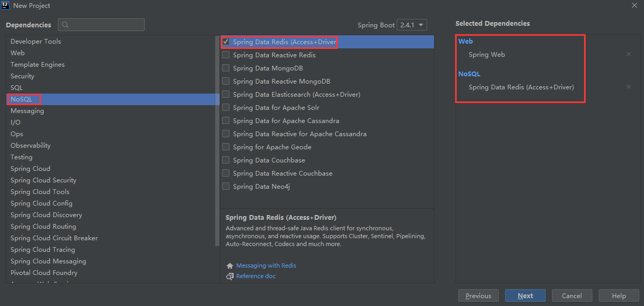Select the Web category

110,53
